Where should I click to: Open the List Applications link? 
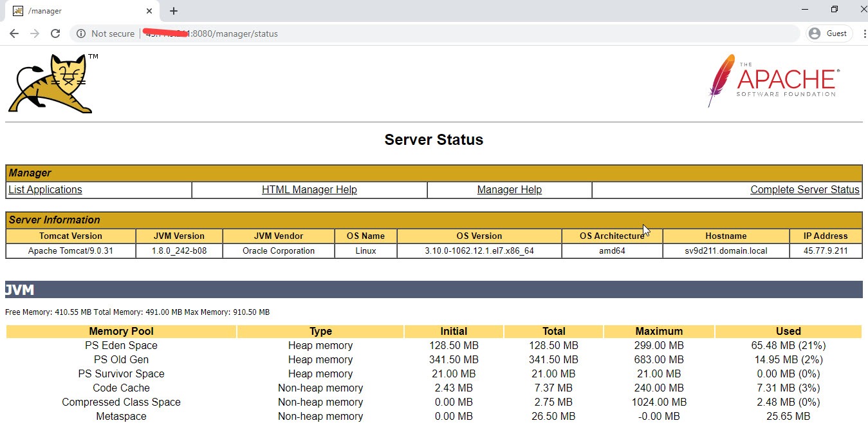(x=45, y=190)
